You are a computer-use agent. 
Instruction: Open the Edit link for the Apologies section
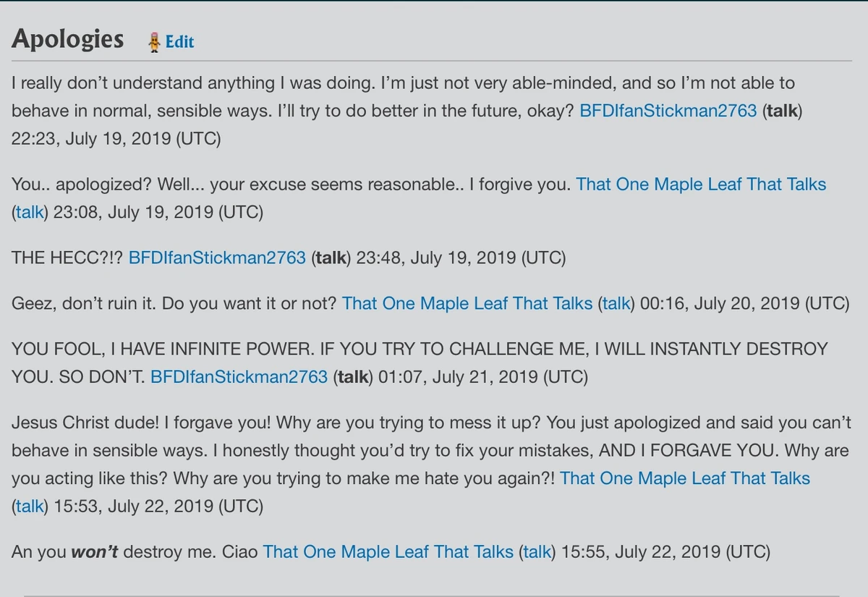(x=179, y=42)
